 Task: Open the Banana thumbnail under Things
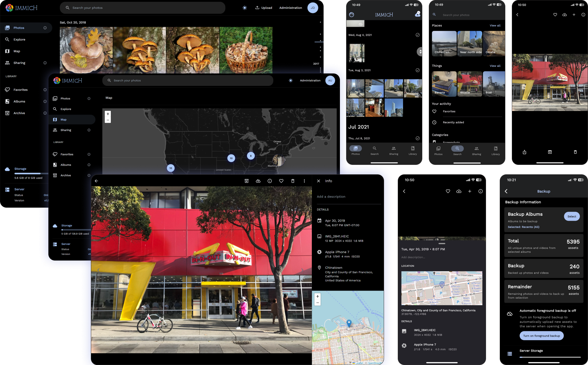(x=444, y=84)
